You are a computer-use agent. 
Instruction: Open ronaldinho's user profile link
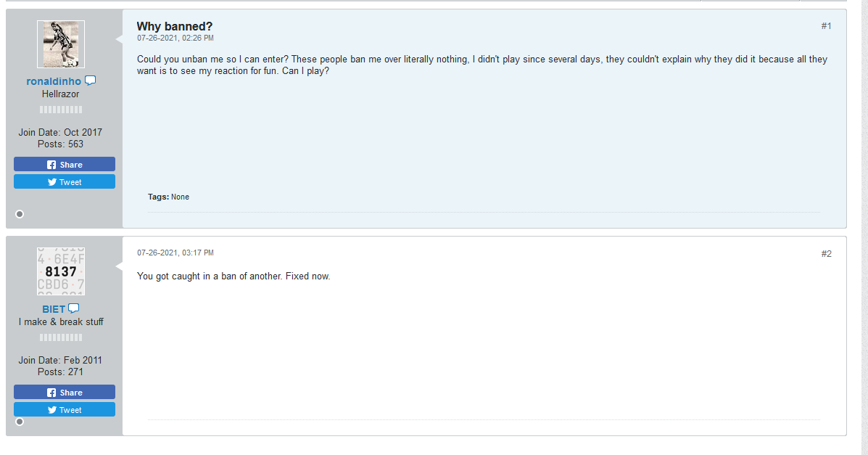54,81
